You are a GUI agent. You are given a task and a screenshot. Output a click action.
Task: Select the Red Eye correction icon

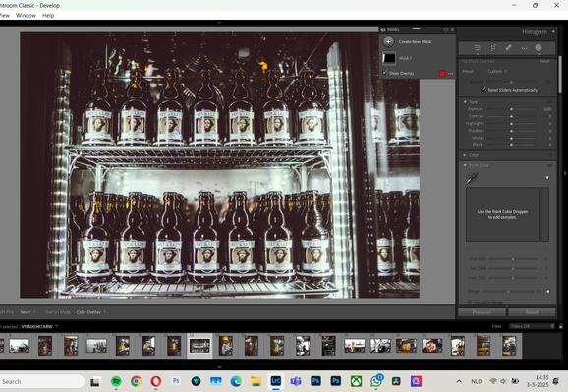pos(524,48)
